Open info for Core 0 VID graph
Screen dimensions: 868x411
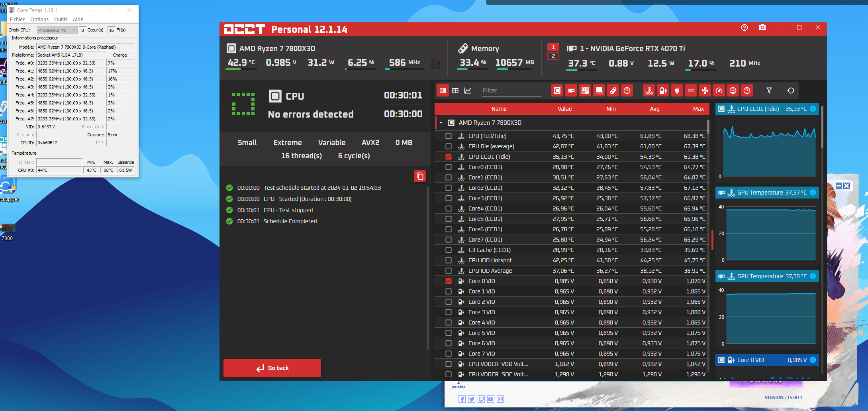pyautogui.click(x=813, y=360)
